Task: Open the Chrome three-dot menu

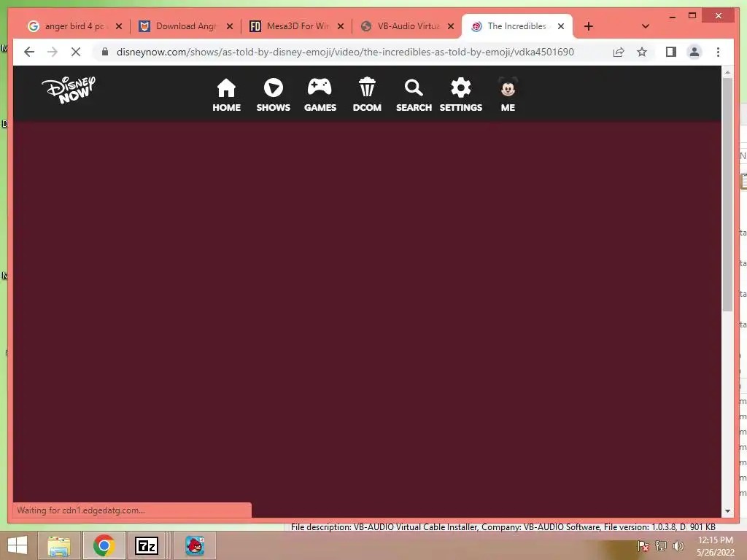Action: point(718,52)
